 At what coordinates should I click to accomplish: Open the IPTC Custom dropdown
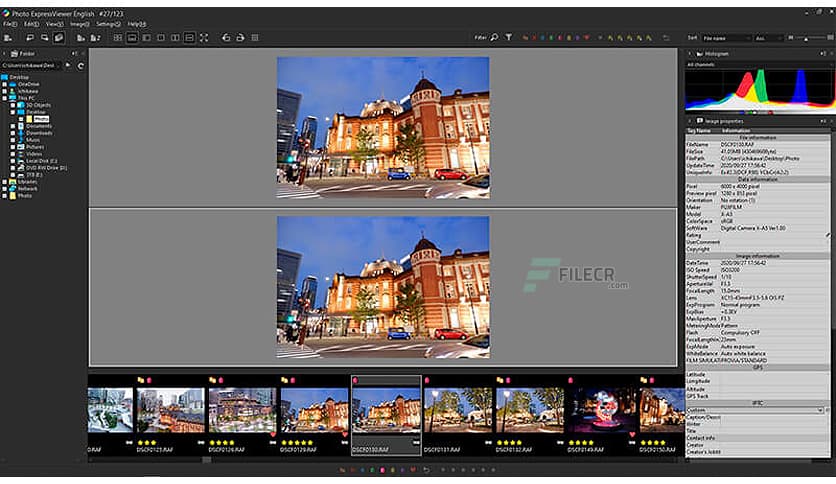click(755, 410)
